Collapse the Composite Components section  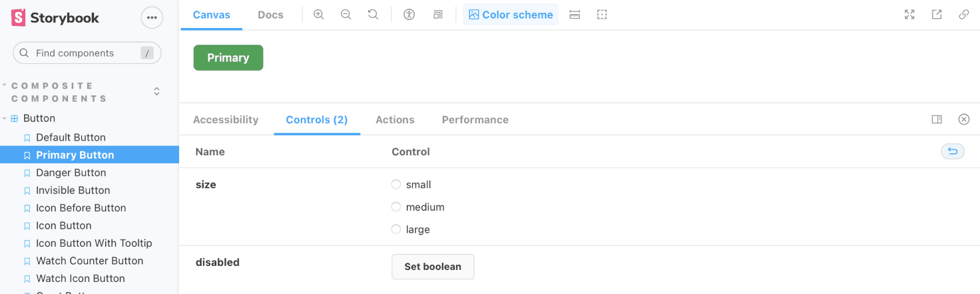point(5,86)
